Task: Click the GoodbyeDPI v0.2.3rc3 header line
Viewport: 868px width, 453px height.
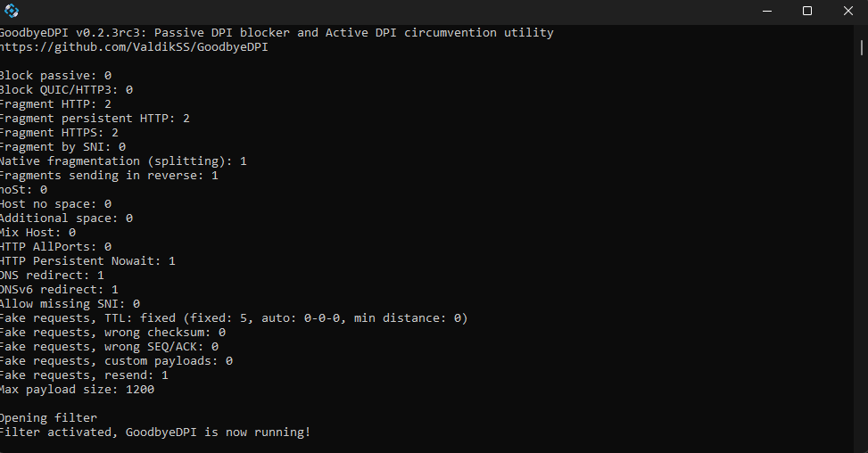Action: point(277,33)
